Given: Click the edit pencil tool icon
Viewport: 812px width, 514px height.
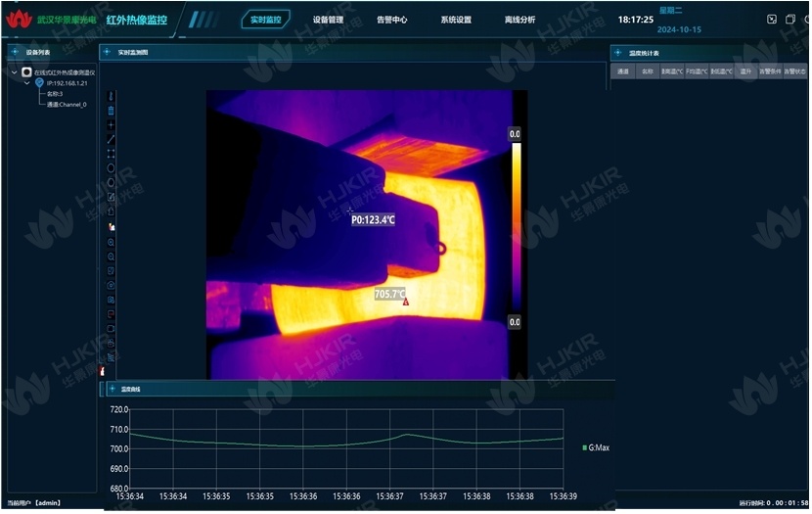Looking at the screenshot, I should [111, 198].
